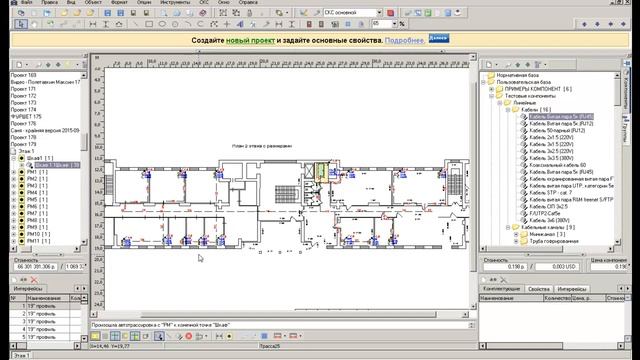Click the red stop circle in bottom toolbar

pyautogui.click(x=189, y=336)
